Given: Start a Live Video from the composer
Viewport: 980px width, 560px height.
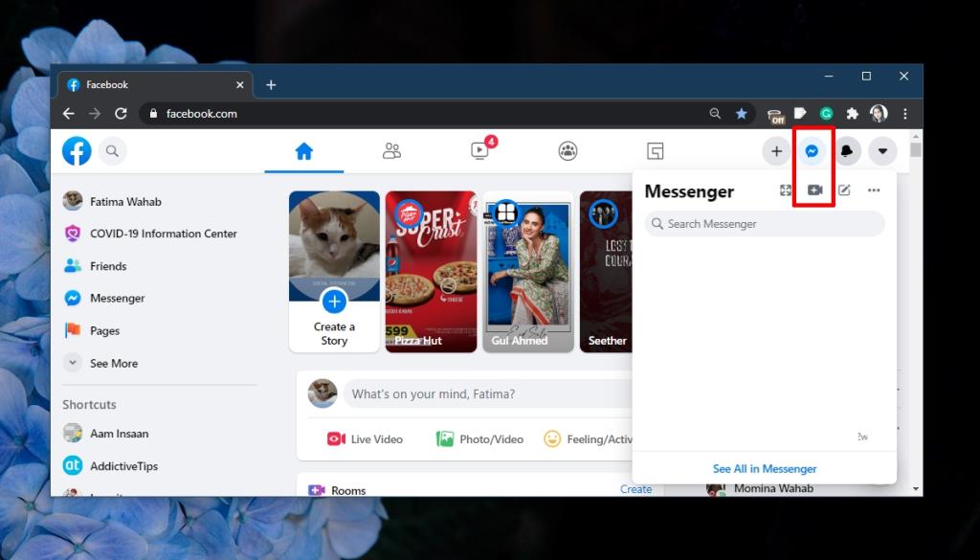Looking at the screenshot, I should (365, 438).
